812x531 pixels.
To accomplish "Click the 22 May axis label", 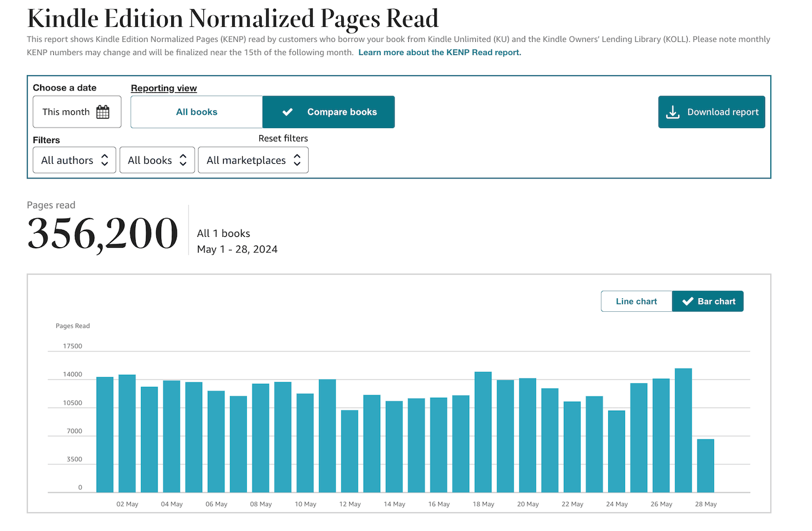I will pyautogui.click(x=573, y=504).
